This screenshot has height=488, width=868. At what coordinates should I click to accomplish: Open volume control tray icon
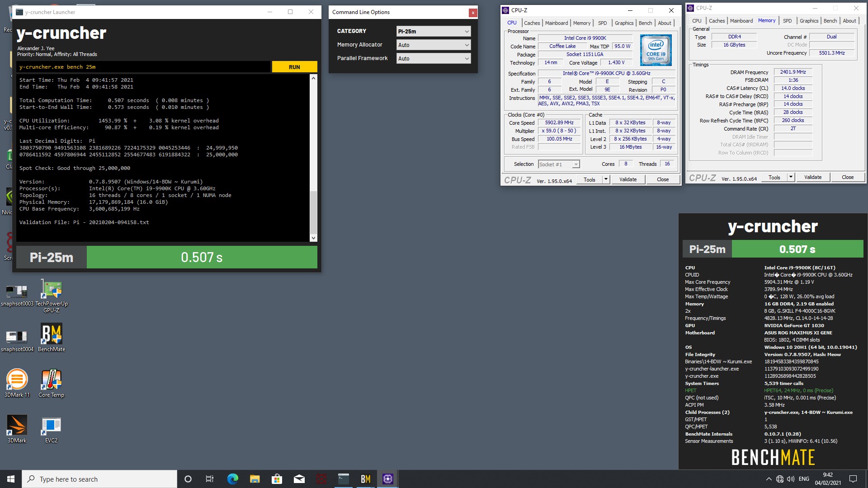click(x=791, y=479)
